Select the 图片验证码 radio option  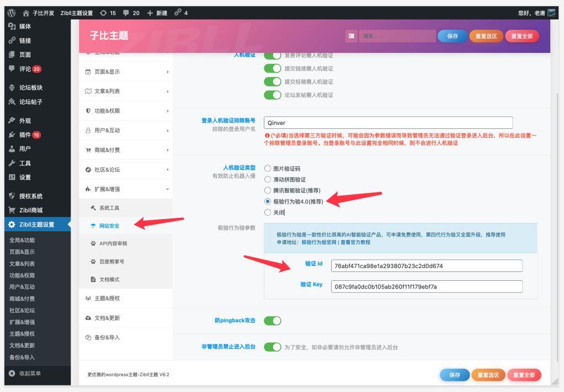click(x=268, y=168)
